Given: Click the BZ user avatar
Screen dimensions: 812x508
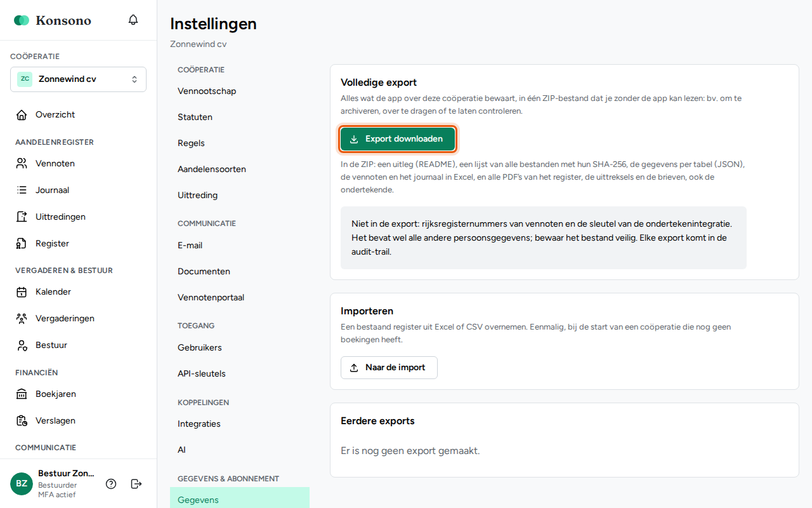Looking at the screenshot, I should 22,484.
